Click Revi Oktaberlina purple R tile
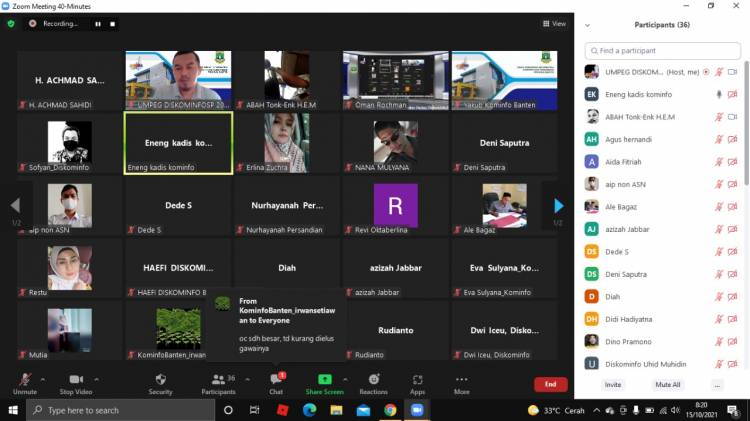The height and width of the screenshot is (421, 750). click(396, 206)
